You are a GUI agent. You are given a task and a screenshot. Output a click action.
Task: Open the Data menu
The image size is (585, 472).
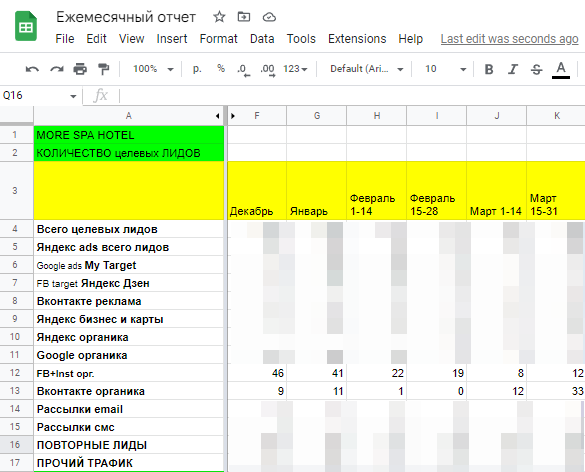point(262,39)
